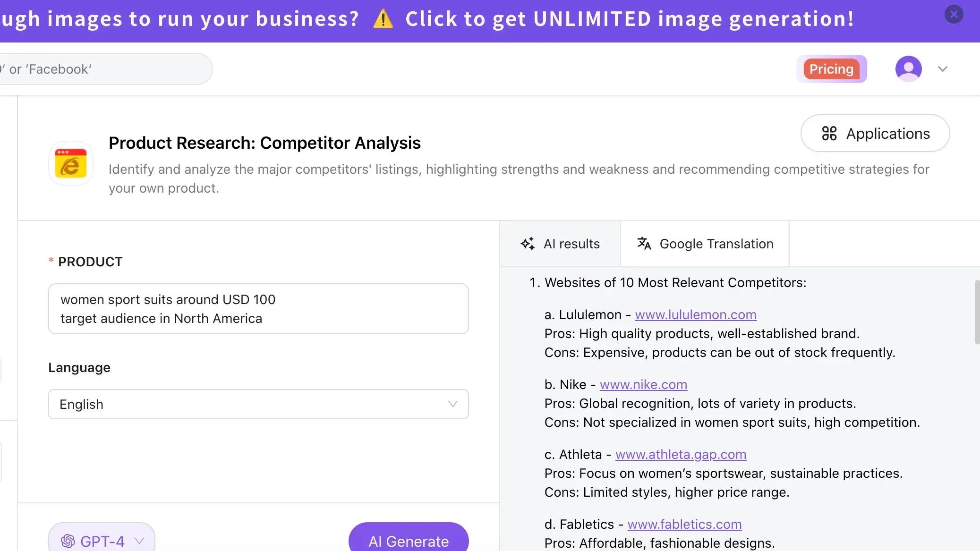The width and height of the screenshot is (980, 551).
Task: Open the www.lululemon.com link
Action: pos(696,314)
